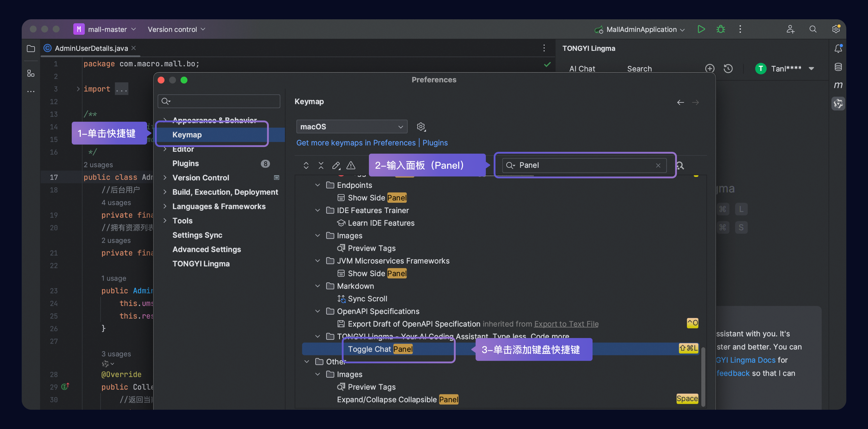Viewport: 868px width, 429px height.
Task: Switch to the Search tab in TONGYI Lingma
Action: click(639, 69)
